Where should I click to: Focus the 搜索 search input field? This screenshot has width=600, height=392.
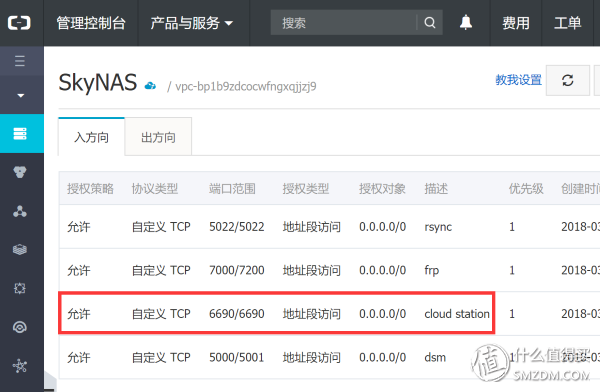click(343, 23)
